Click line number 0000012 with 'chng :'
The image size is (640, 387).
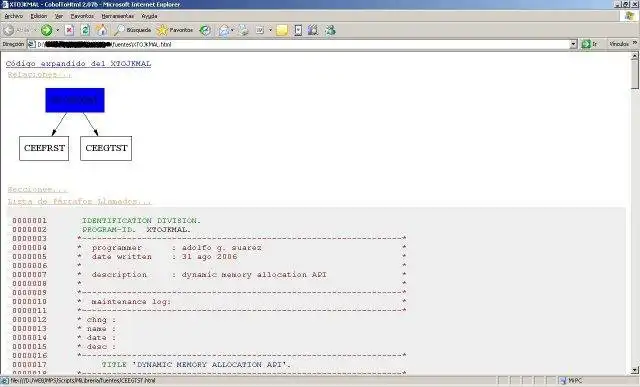click(x=29, y=319)
